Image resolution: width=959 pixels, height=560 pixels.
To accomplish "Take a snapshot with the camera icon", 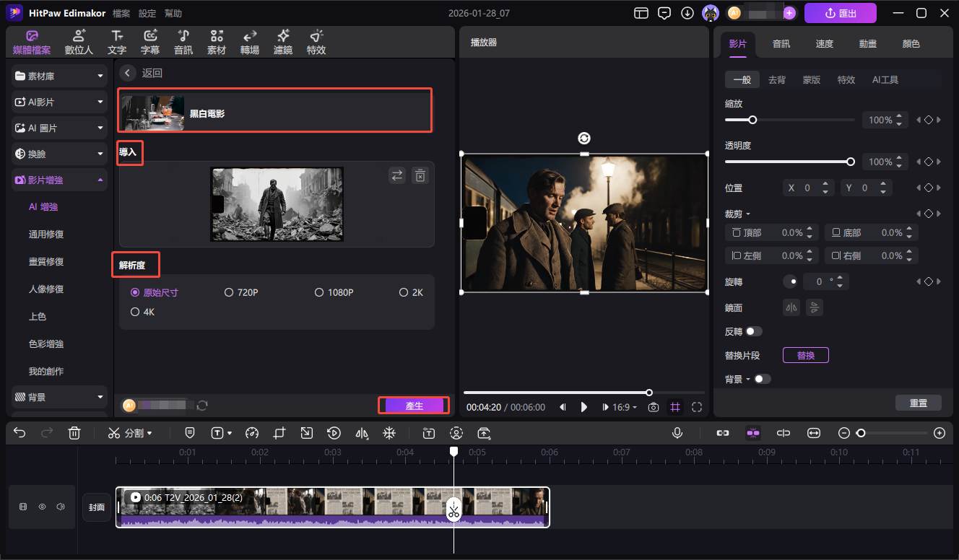I will point(653,407).
